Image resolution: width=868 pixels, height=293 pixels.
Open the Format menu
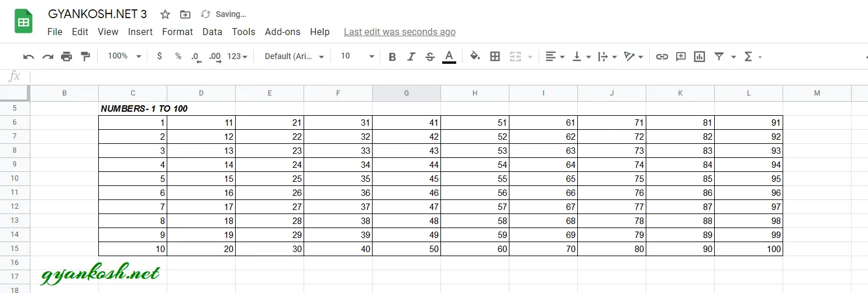coord(177,32)
